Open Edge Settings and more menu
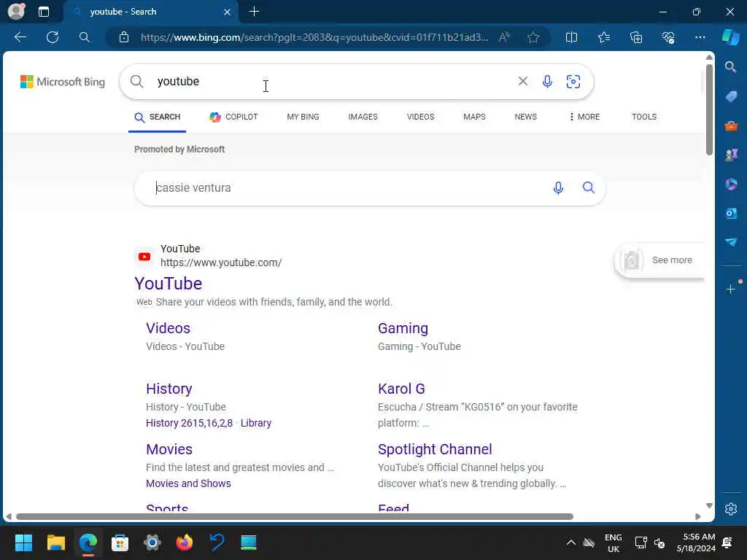Image resolution: width=747 pixels, height=560 pixels. tap(700, 37)
